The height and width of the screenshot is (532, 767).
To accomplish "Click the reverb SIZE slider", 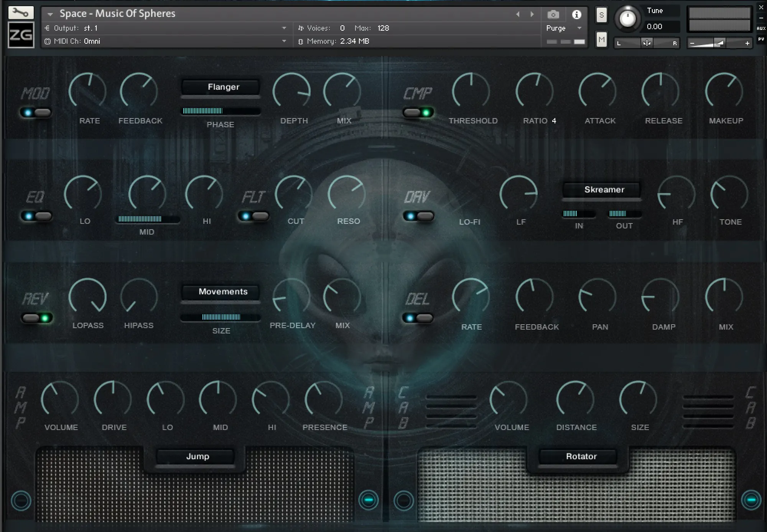I will point(221,317).
